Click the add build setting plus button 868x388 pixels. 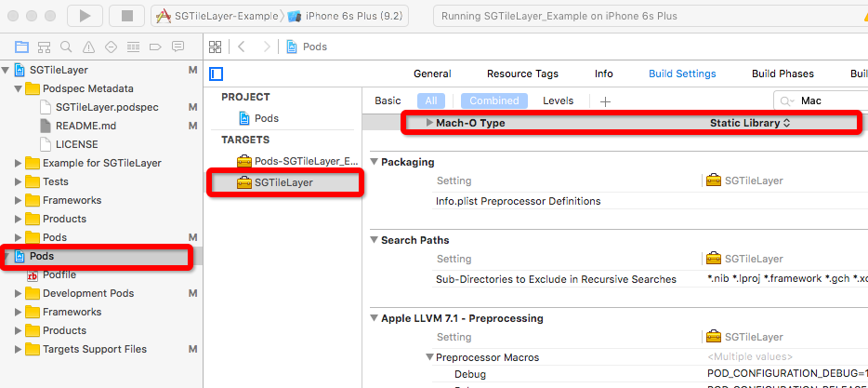click(x=606, y=100)
